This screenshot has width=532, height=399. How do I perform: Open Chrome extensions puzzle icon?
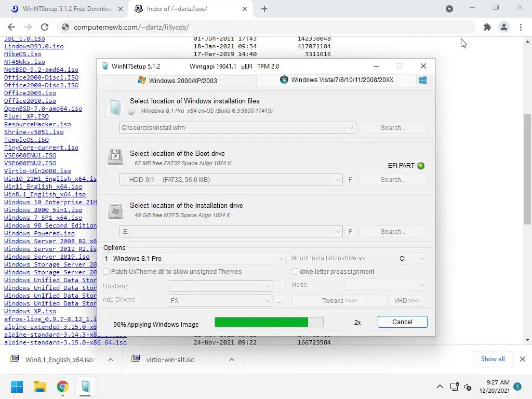(x=487, y=27)
